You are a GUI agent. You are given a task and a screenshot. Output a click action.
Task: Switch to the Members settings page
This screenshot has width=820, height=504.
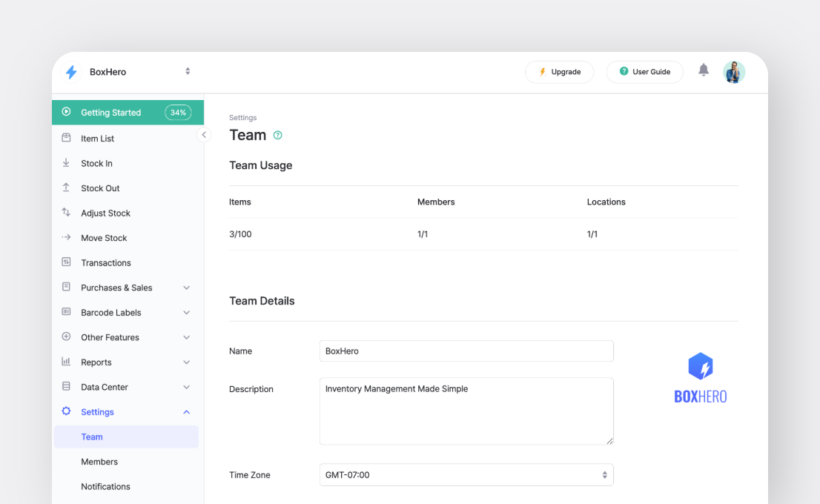pos(99,461)
